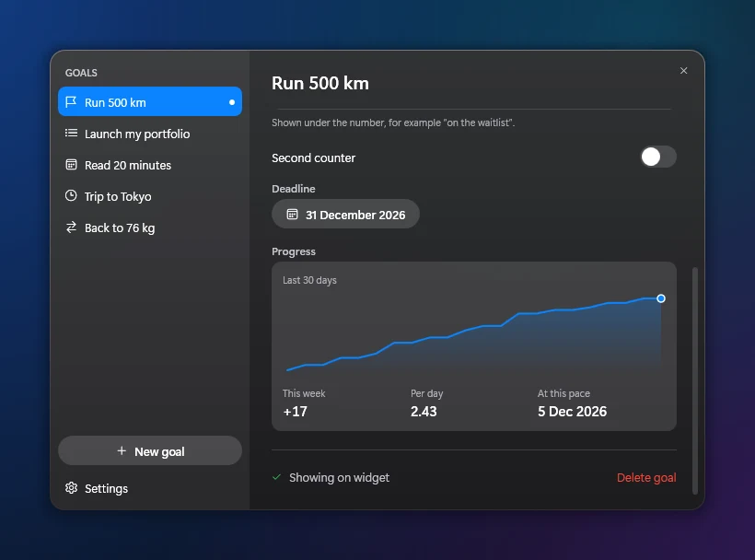Screen dimensions: 755x560
Task: Click the Last 30 days chart label
Action: (309, 280)
